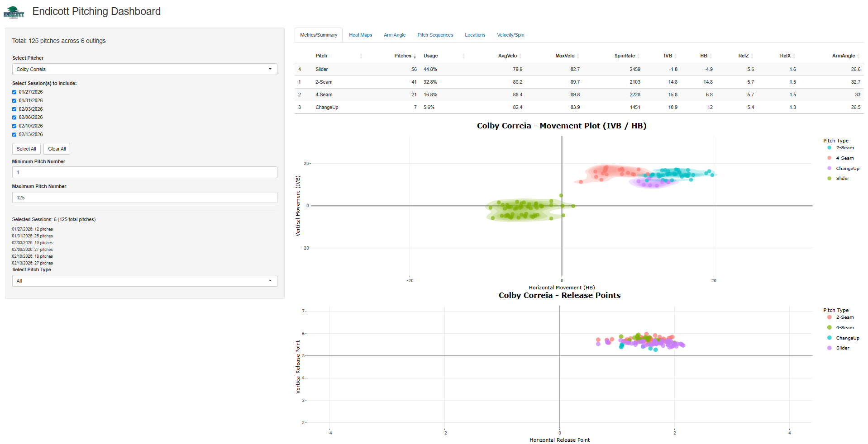868x444 pixels.
Task: Sort table by RelZ column arrows
Action: (x=752, y=56)
